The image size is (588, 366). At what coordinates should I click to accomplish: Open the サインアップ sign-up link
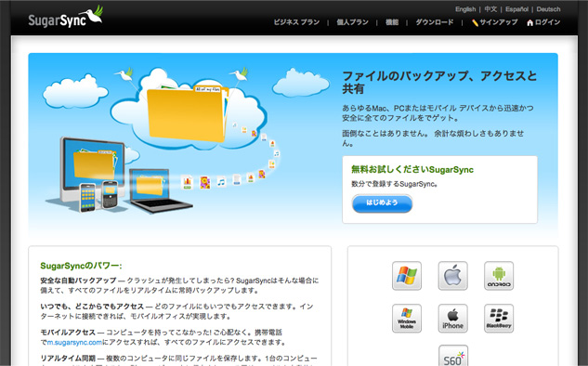pyautogui.click(x=499, y=22)
